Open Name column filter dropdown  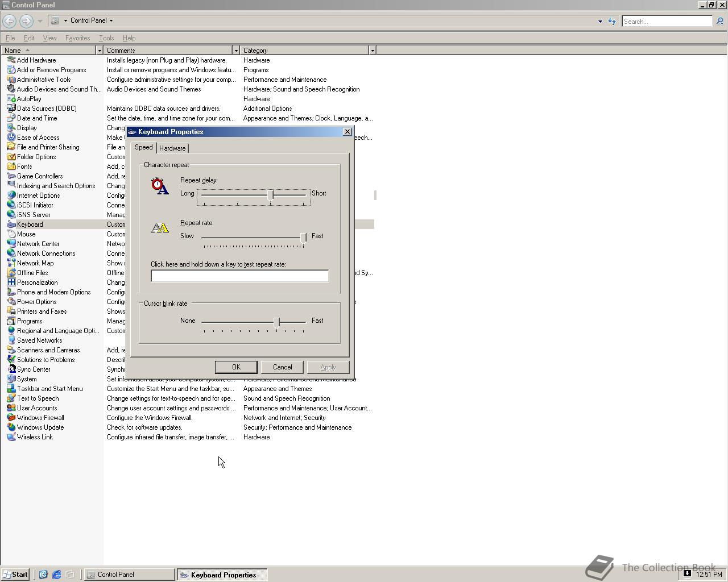pos(100,51)
